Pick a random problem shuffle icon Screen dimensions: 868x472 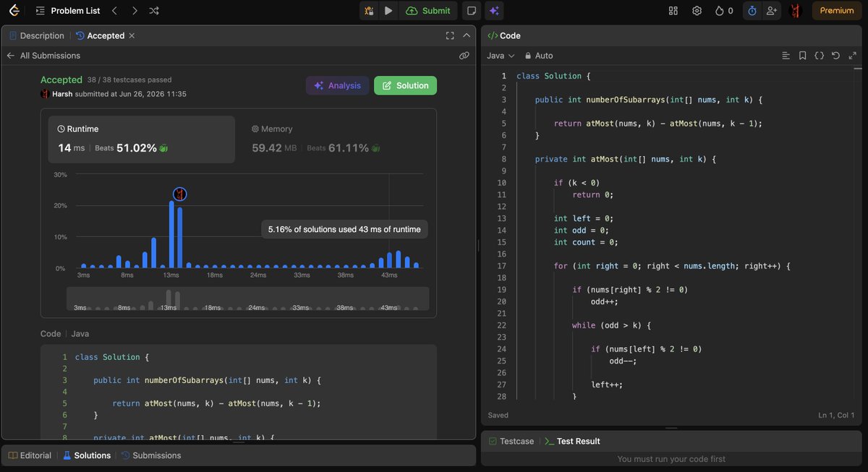tap(154, 11)
